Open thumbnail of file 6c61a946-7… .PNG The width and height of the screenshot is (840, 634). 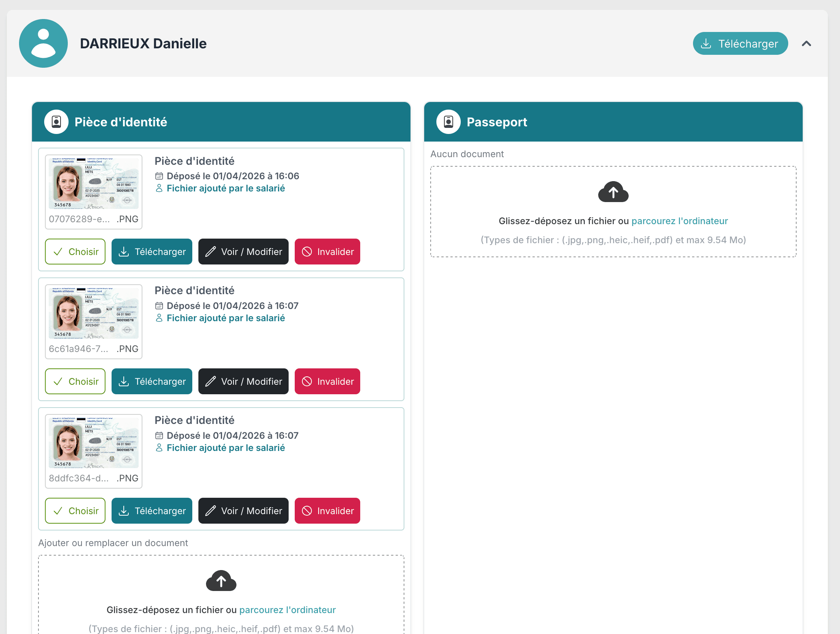[94, 313]
